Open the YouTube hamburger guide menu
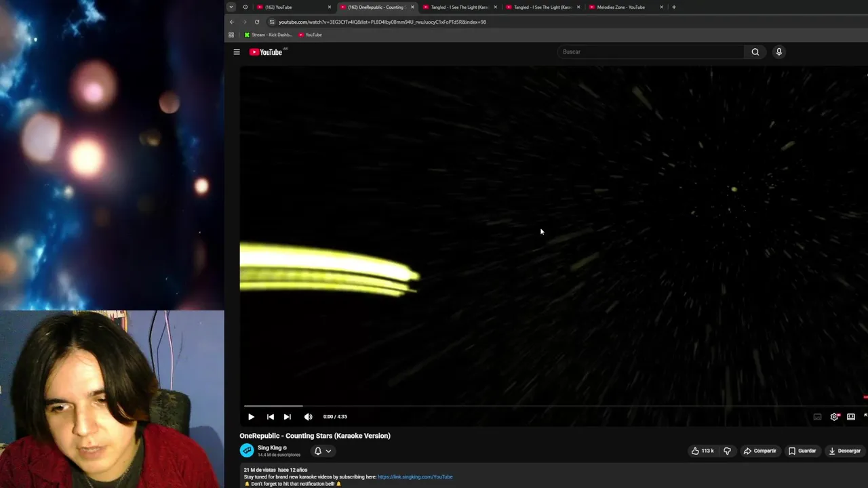868x488 pixels. coord(237,52)
